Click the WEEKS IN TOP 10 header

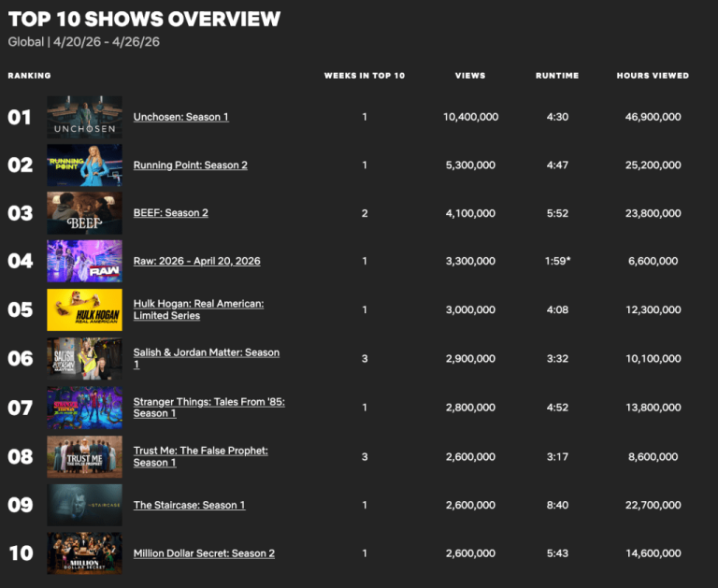(365, 76)
